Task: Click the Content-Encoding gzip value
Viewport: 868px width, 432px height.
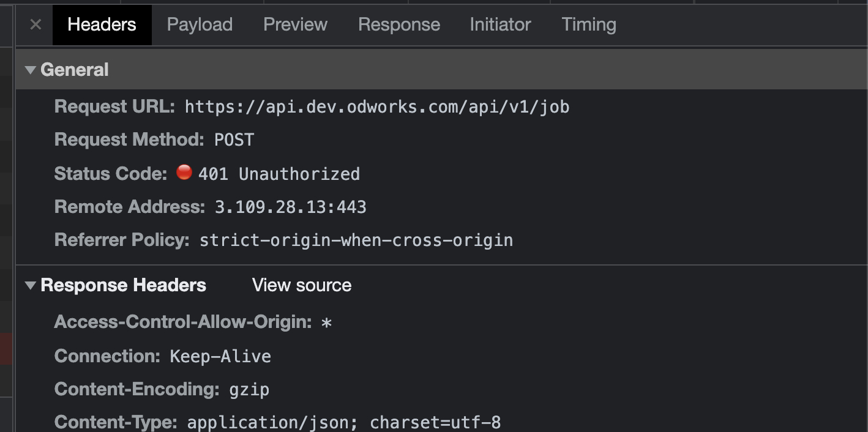Action: (x=249, y=390)
